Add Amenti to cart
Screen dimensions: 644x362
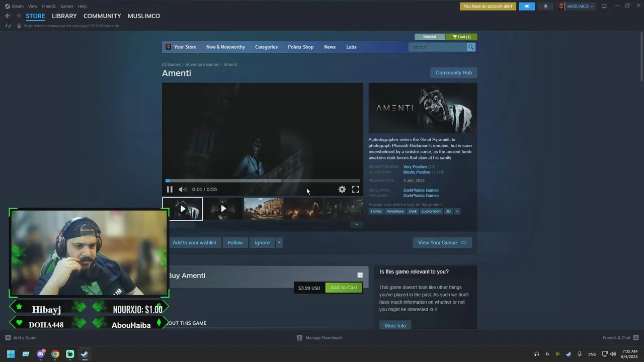[344, 288]
